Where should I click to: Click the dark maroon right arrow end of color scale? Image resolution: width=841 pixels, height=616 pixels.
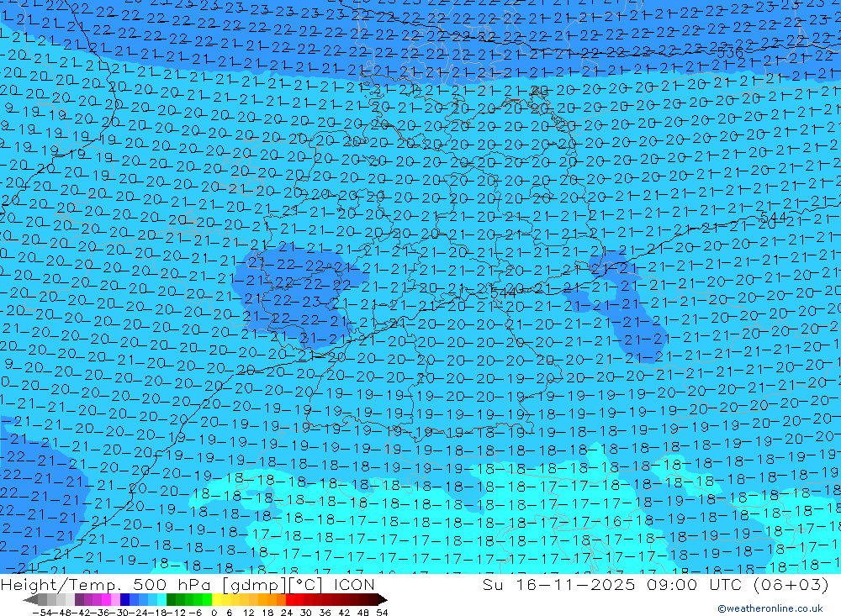click(x=383, y=600)
